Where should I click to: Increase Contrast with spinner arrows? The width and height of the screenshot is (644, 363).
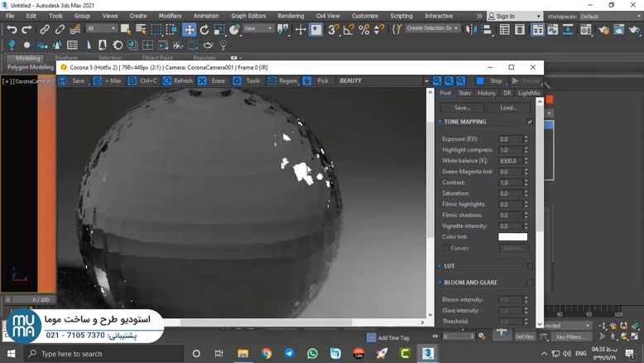click(526, 182)
